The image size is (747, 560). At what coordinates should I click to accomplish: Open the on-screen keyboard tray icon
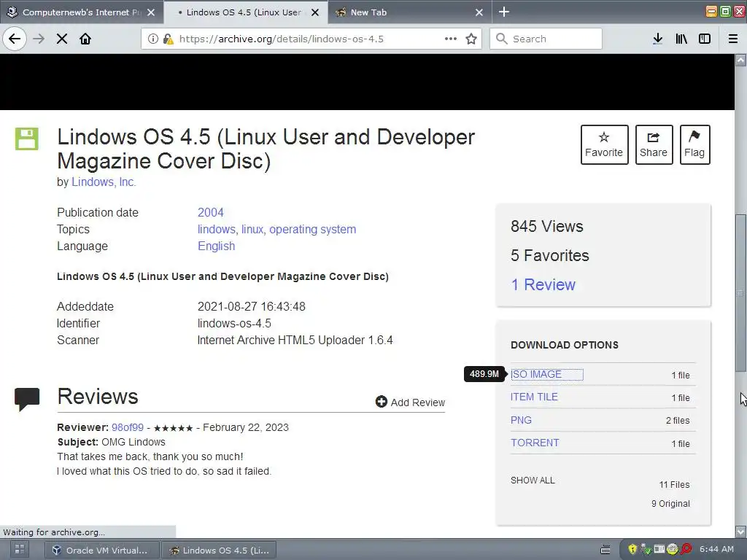click(x=605, y=550)
